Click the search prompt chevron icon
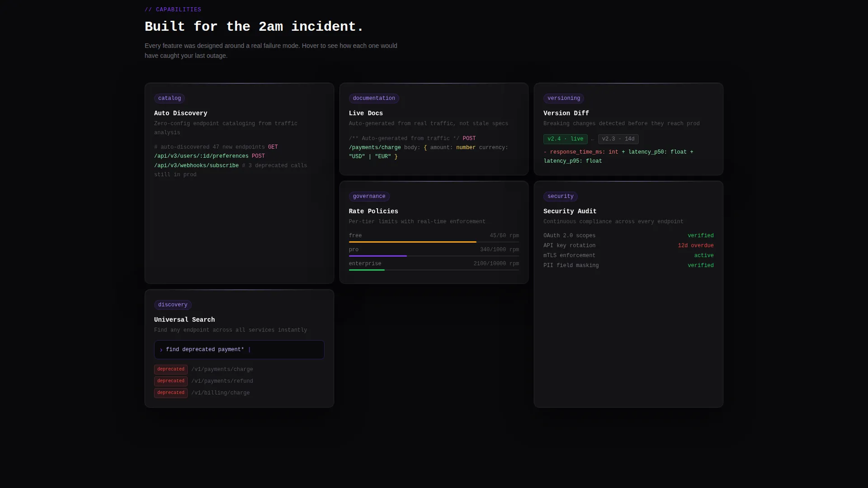Viewport: 868px width, 488px height. pos(161,350)
